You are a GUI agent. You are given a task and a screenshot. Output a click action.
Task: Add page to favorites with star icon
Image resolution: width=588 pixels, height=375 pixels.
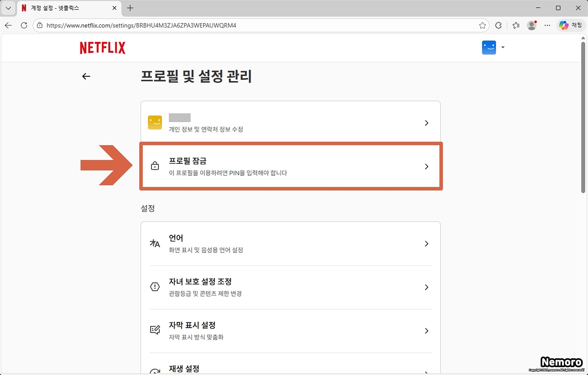pyautogui.click(x=482, y=25)
